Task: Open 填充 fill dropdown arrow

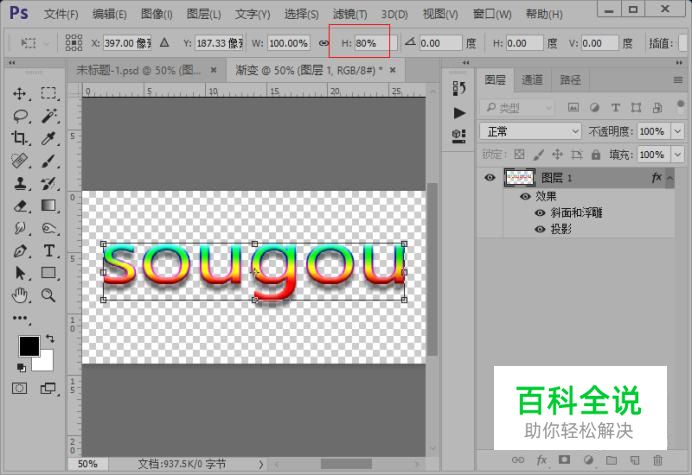Action: coord(677,155)
